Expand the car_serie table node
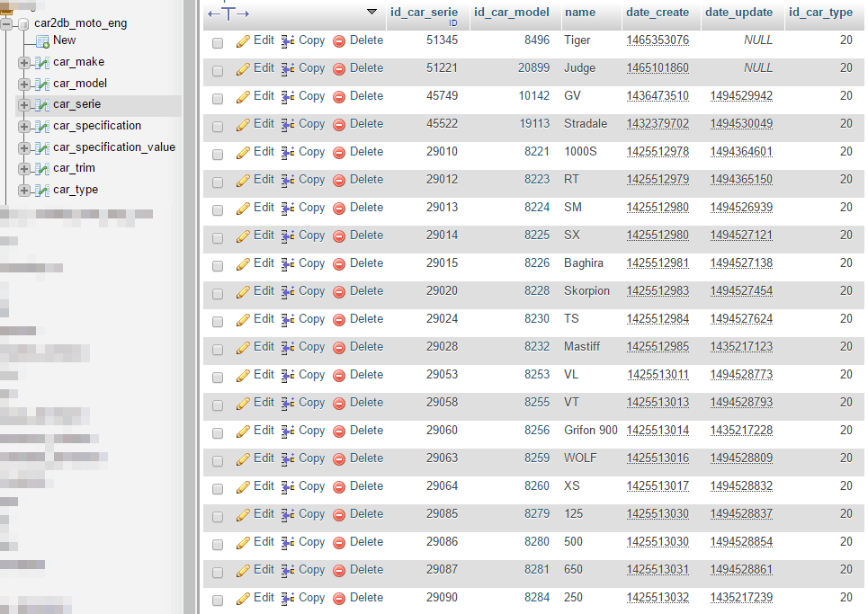This screenshot has width=868, height=614. (x=23, y=105)
